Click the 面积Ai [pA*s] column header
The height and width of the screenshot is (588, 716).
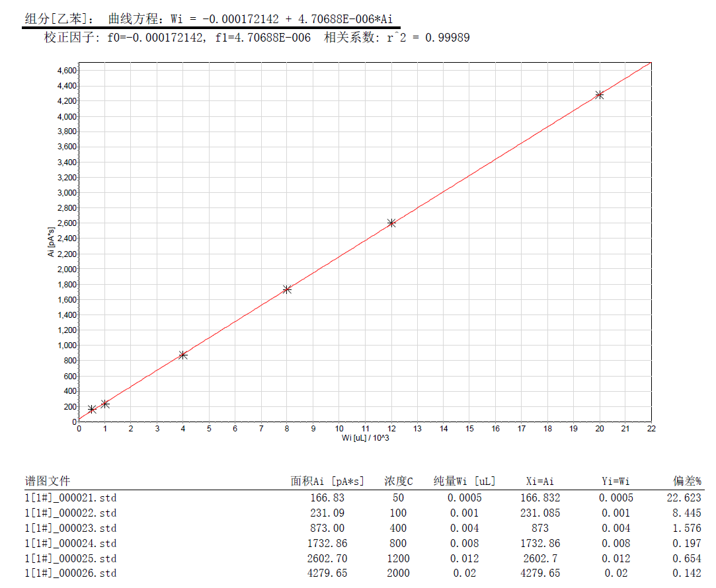pos(327,481)
